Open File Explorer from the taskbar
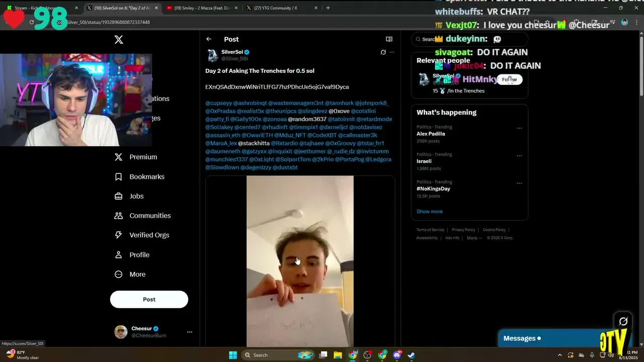 click(338, 355)
